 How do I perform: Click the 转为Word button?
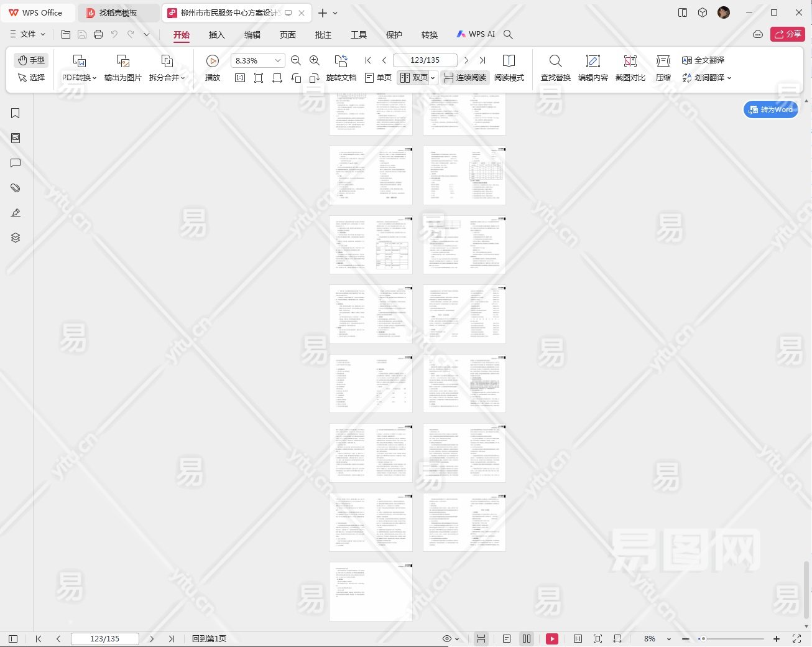click(771, 109)
